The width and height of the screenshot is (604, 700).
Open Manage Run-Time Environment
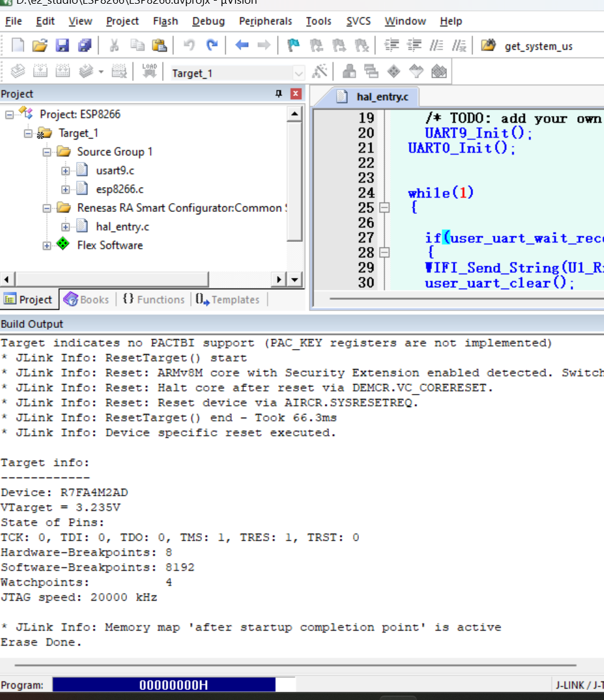(394, 72)
